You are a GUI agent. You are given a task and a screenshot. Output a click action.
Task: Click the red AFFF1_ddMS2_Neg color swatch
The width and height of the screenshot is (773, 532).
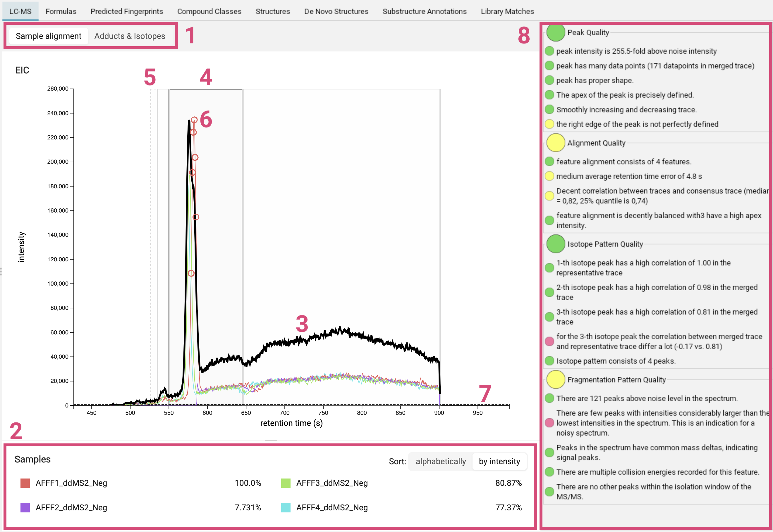pyautogui.click(x=25, y=483)
